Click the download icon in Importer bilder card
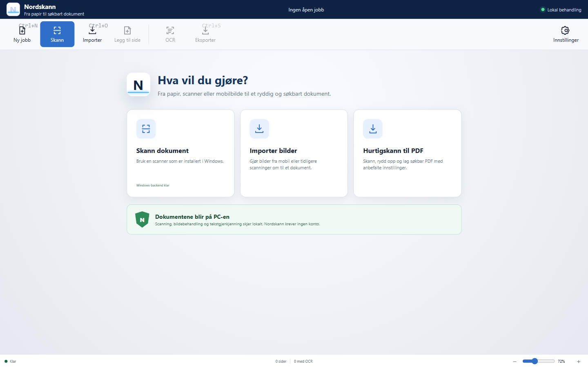The image size is (588, 368). pyautogui.click(x=259, y=129)
